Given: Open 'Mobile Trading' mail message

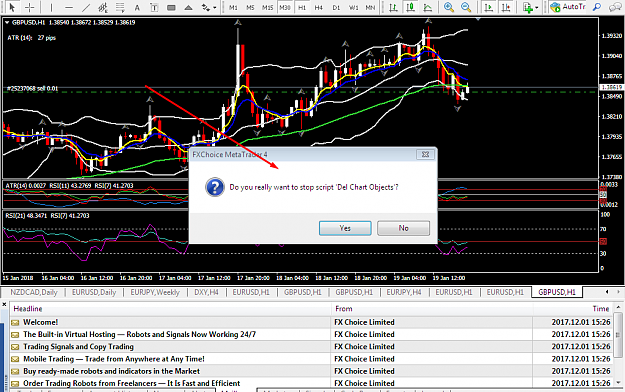Looking at the screenshot, I should click(x=311, y=359).
